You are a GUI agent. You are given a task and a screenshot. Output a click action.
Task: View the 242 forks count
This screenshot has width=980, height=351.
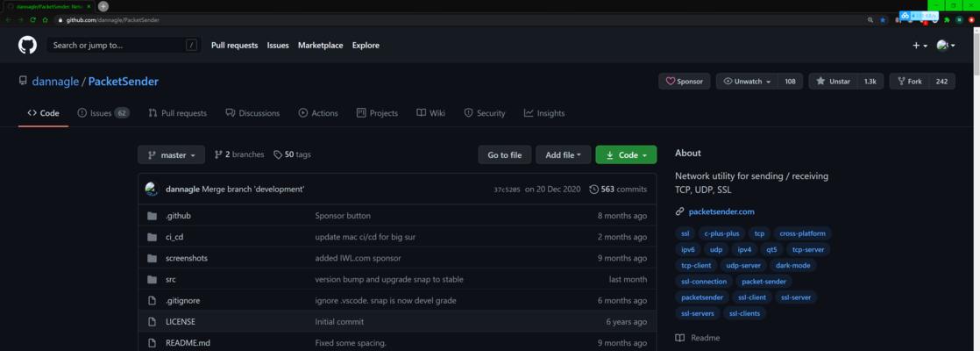[x=942, y=82]
